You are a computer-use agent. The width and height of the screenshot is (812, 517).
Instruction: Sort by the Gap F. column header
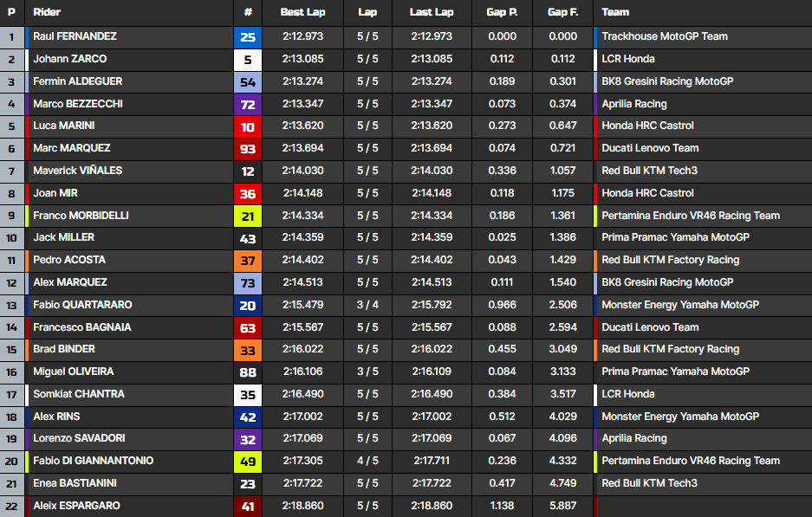[x=562, y=12]
